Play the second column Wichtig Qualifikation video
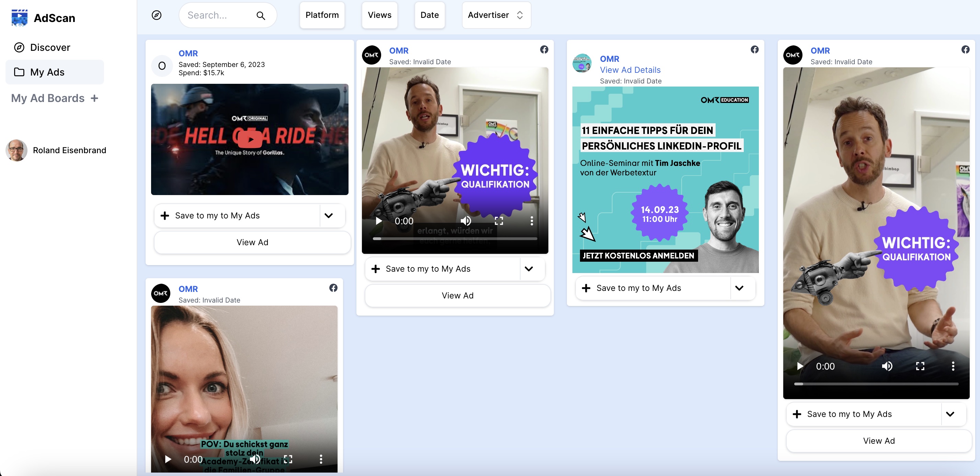The height and width of the screenshot is (476, 980). pos(378,221)
